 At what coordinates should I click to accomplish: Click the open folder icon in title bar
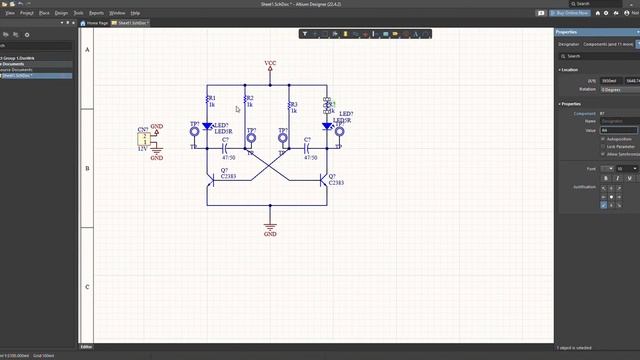tap(4, 4)
